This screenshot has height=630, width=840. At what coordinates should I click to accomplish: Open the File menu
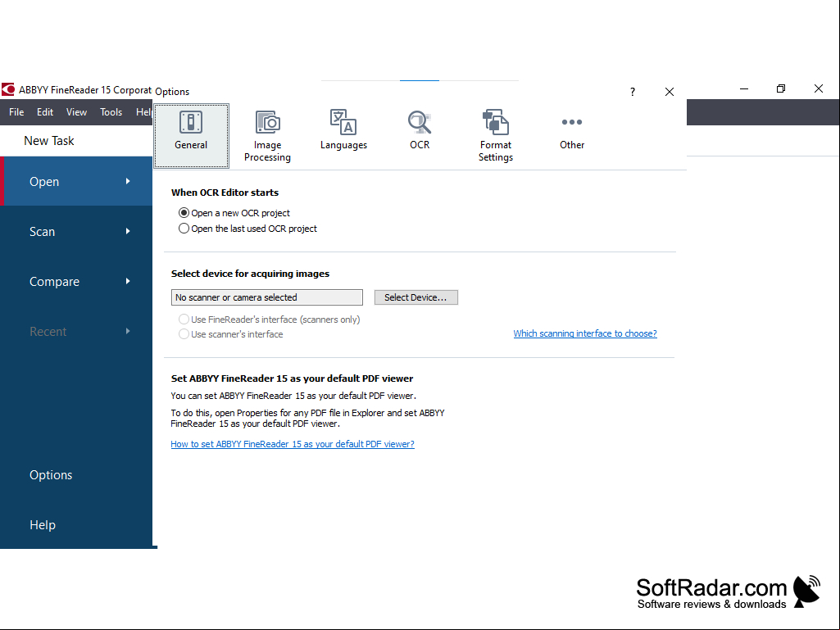tap(16, 112)
